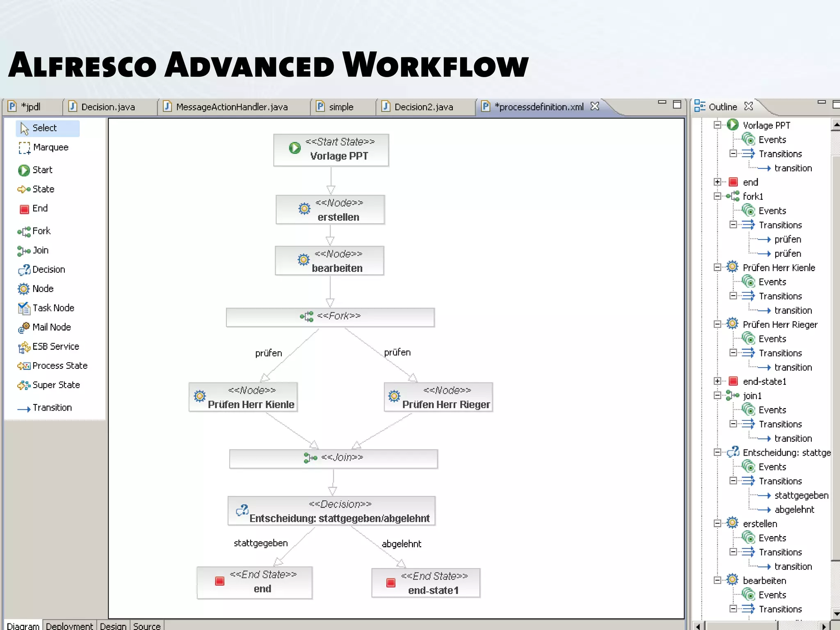Minimize the Outline view
This screenshot has height=630, width=840.
point(821,103)
